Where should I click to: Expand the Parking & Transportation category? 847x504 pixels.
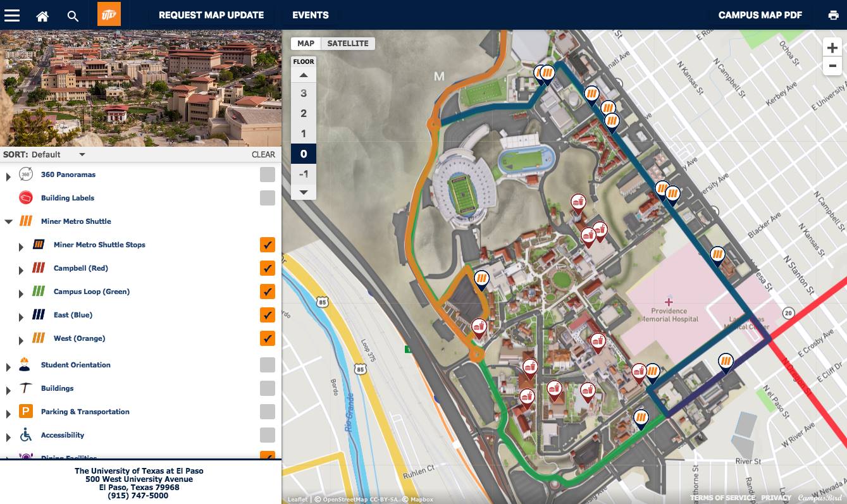8,413
